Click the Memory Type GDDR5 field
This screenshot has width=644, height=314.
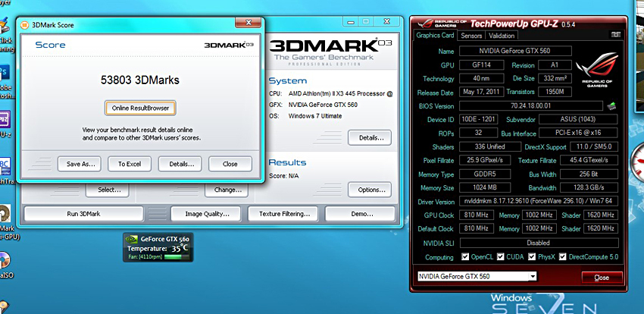point(485,174)
